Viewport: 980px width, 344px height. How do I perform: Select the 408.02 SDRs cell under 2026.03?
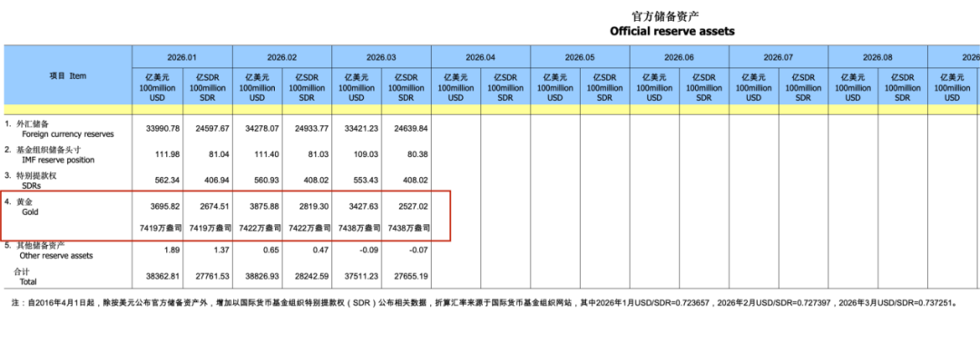416,181
